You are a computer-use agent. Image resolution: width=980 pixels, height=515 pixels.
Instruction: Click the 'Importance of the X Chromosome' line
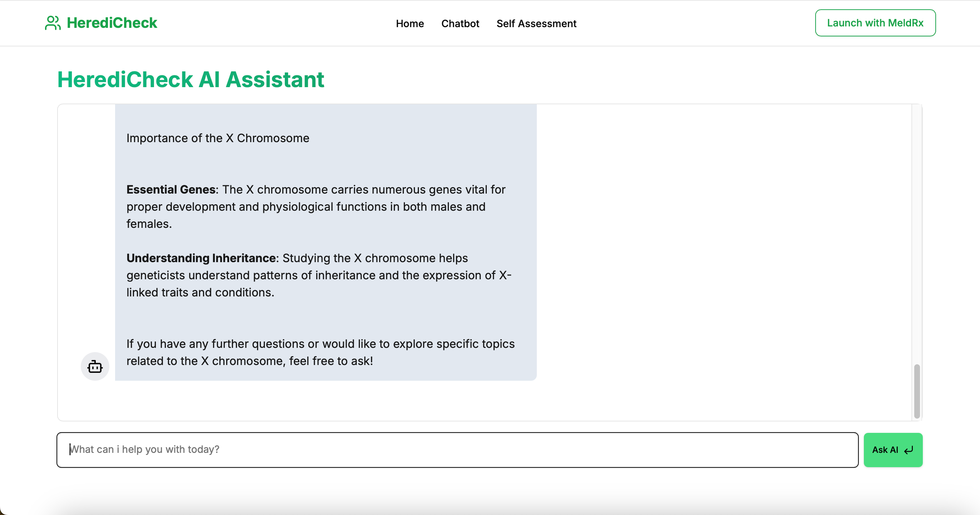coord(218,138)
